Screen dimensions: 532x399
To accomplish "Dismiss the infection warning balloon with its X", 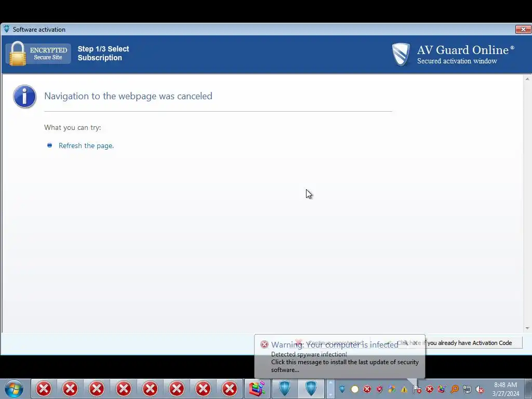I will 415,343.
